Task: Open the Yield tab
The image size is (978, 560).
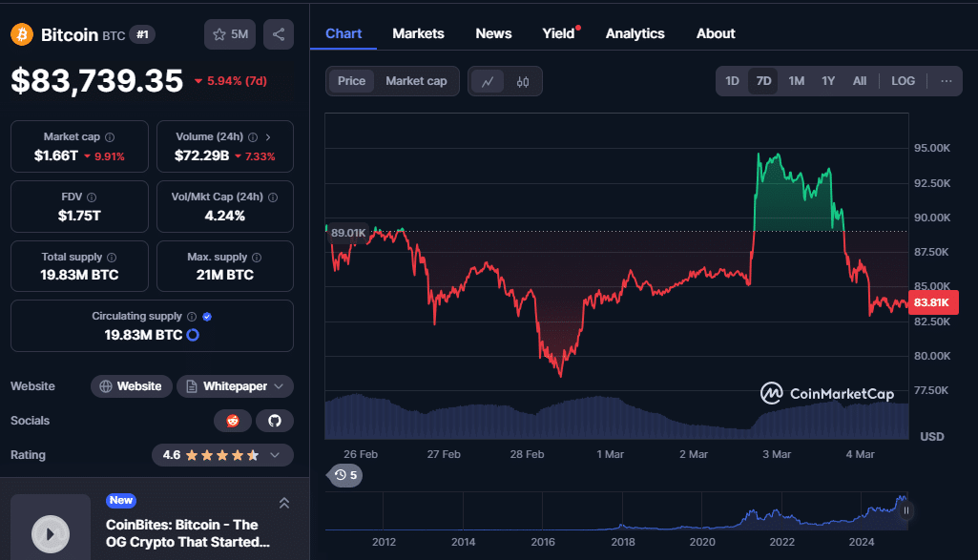Action: pos(558,33)
